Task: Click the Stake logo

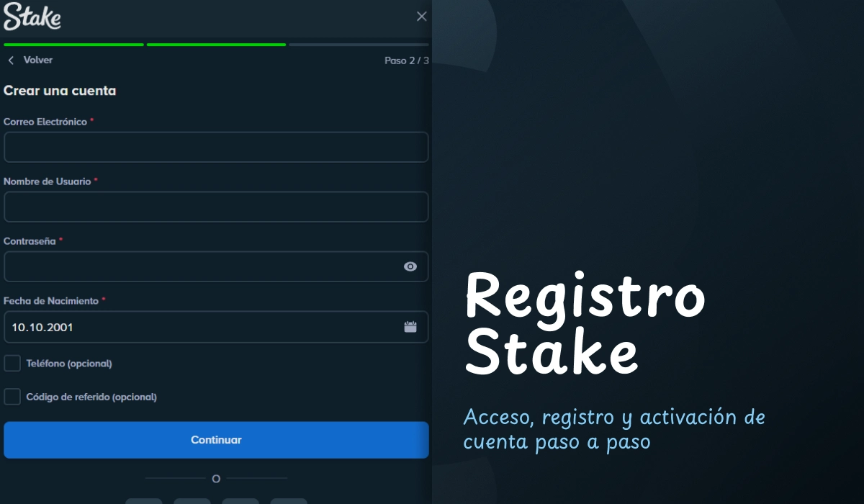Action: coord(32,17)
